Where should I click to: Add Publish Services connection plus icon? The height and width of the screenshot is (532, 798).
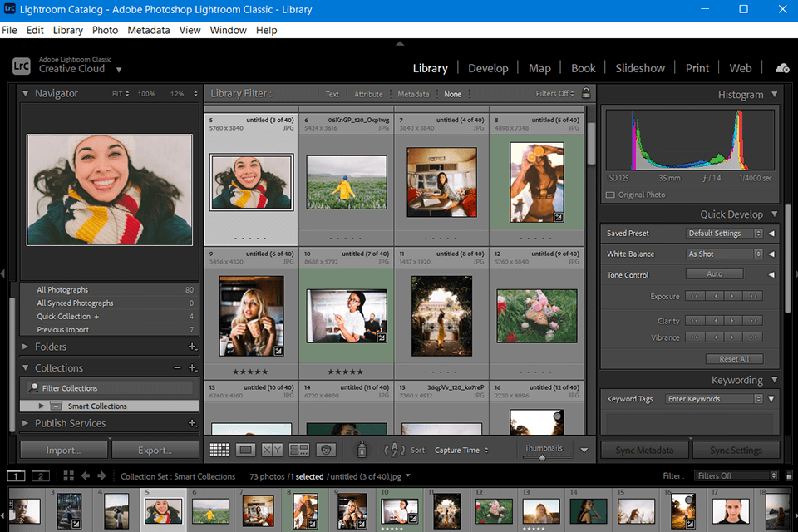pos(193,423)
